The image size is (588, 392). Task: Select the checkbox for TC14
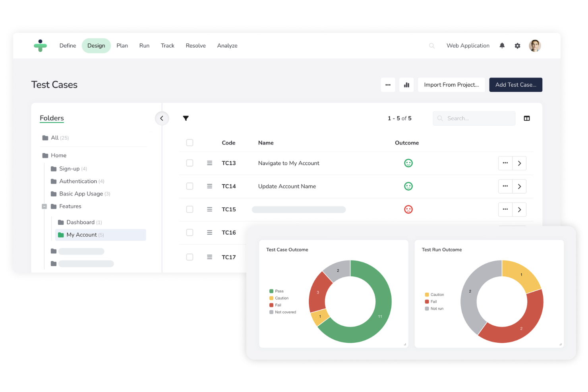pyautogui.click(x=190, y=186)
